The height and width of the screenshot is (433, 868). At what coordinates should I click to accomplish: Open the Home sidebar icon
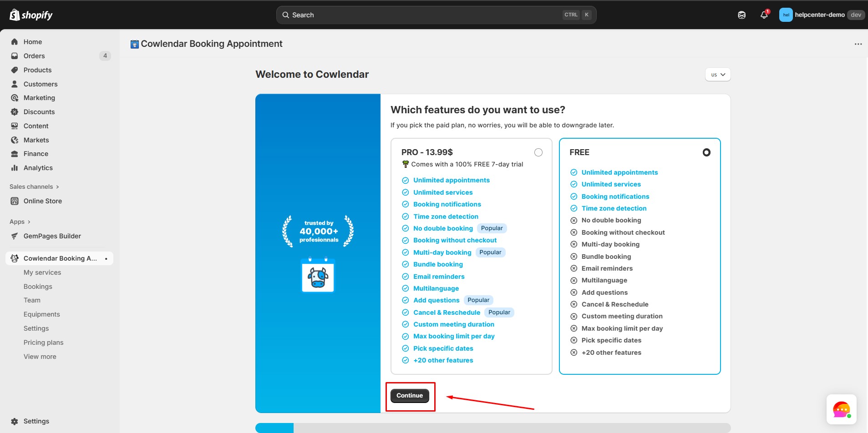[x=15, y=42]
